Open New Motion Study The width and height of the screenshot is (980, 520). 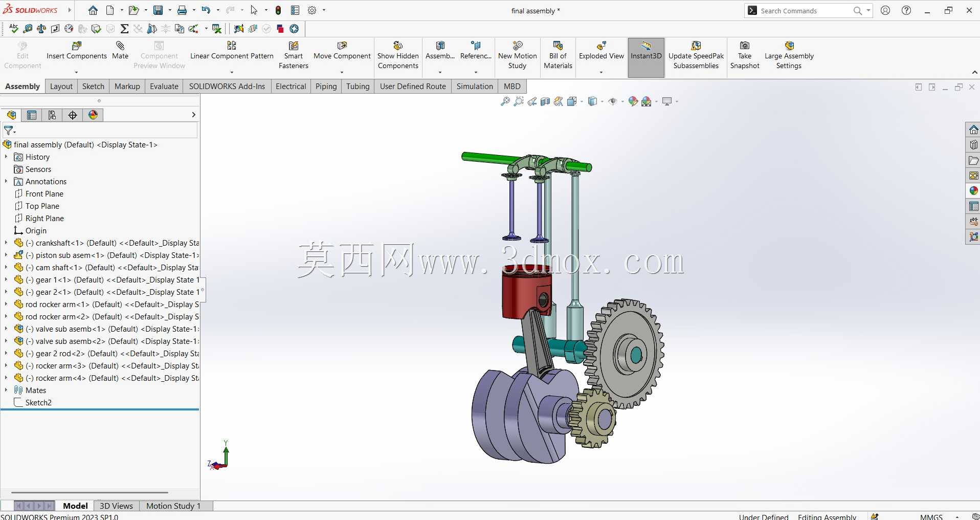[x=517, y=55]
